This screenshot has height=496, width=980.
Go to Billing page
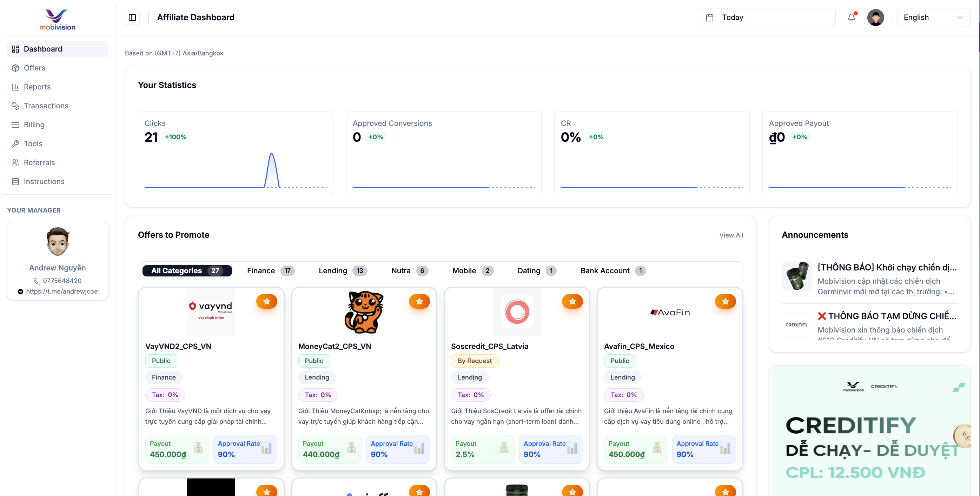point(34,125)
